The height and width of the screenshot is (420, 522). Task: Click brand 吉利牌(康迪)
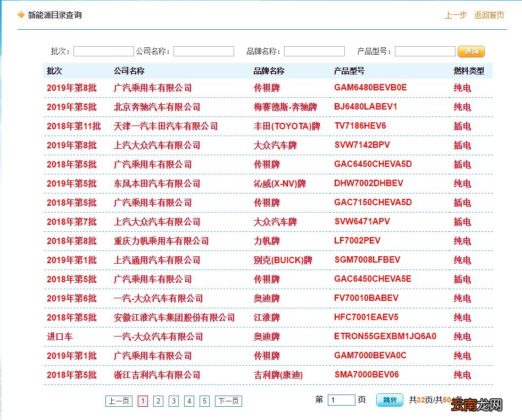278,375
